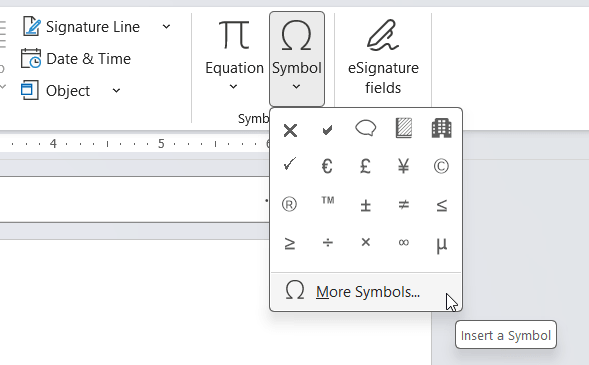Viewport: 589px width, 365px height.
Task: Insert the not-equal-to symbol
Action: pos(403,205)
